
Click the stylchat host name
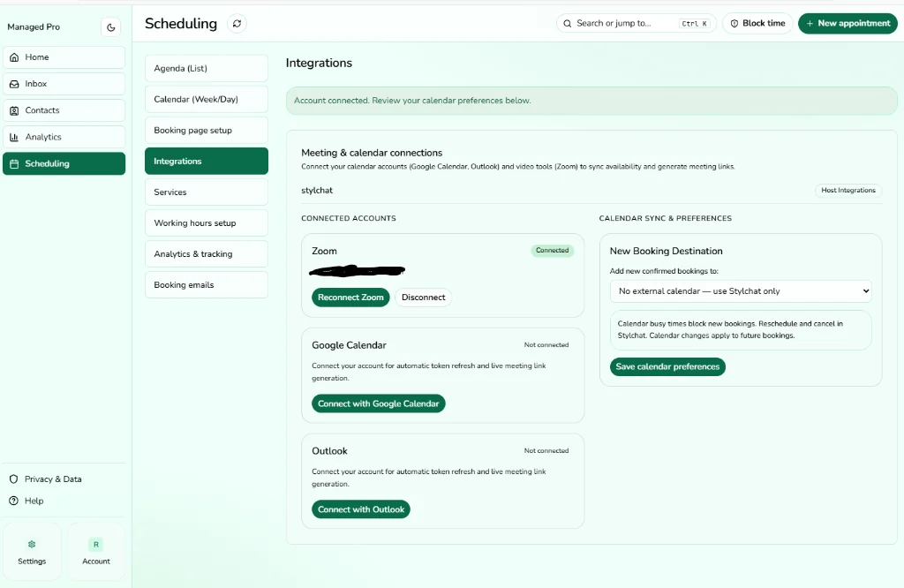click(317, 190)
